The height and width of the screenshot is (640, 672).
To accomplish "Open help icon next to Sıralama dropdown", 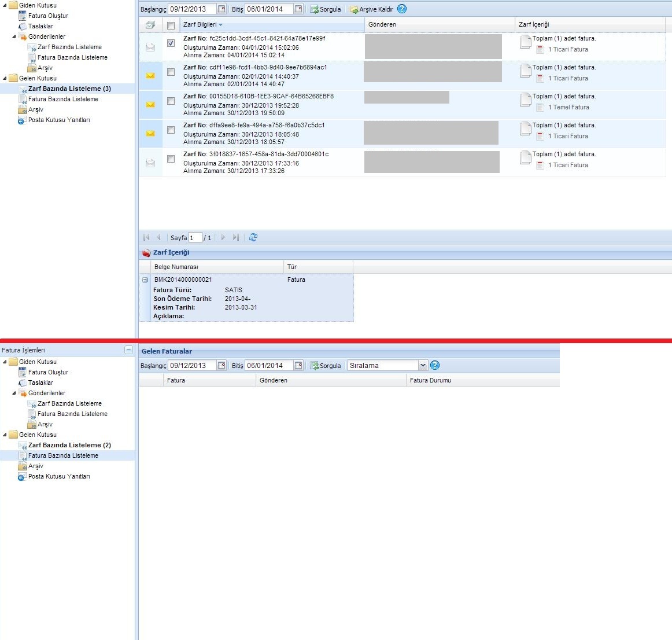I will pyautogui.click(x=435, y=365).
